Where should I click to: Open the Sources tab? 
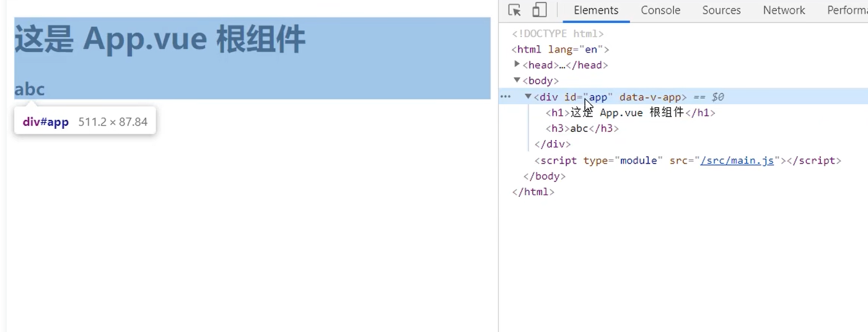[721, 11]
